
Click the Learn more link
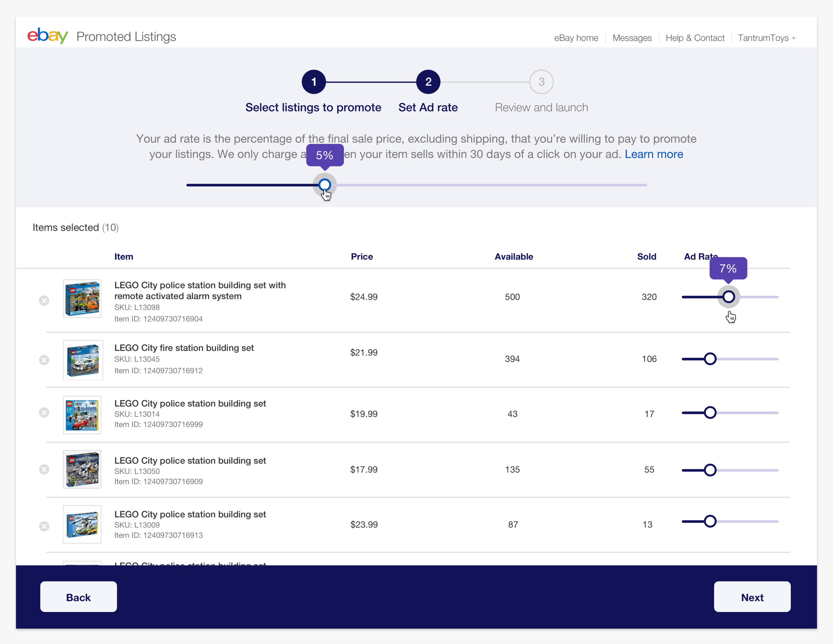click(654, 154)
